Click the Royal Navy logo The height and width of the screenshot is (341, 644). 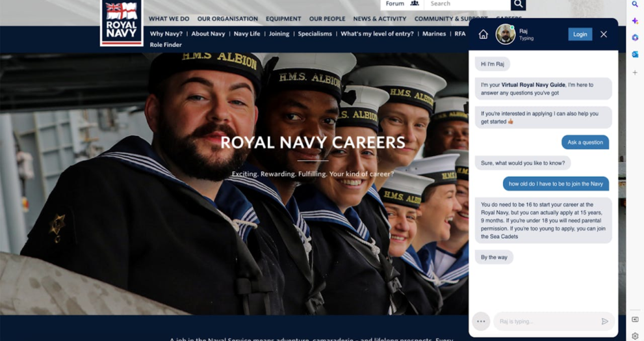tap(122, 23)
